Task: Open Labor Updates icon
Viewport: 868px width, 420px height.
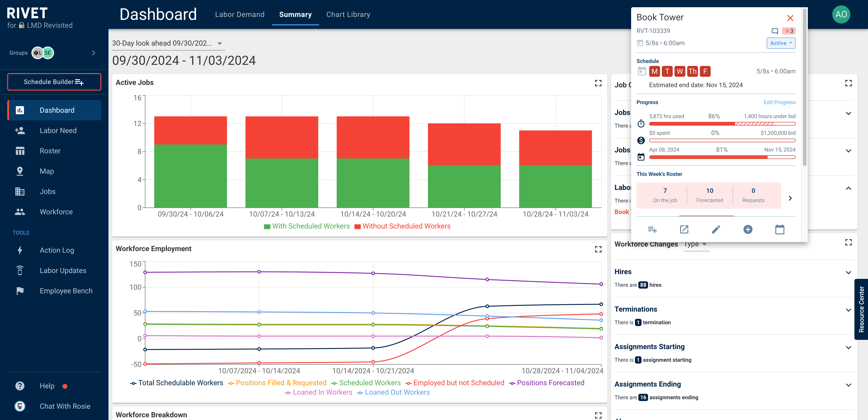Action: point(20,270)
